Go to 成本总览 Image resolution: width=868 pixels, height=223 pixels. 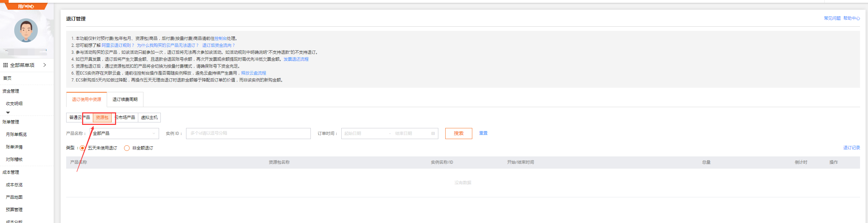[14, 185]
